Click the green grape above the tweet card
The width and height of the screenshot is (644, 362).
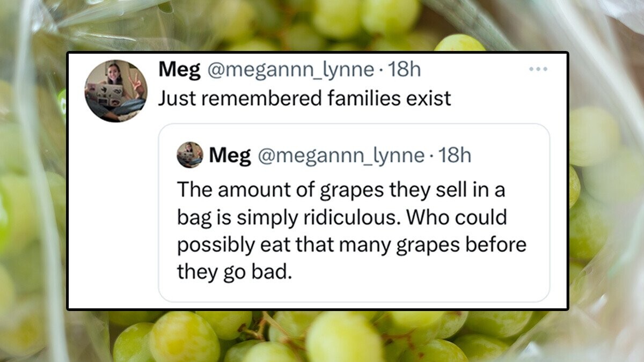coord(459,43)
